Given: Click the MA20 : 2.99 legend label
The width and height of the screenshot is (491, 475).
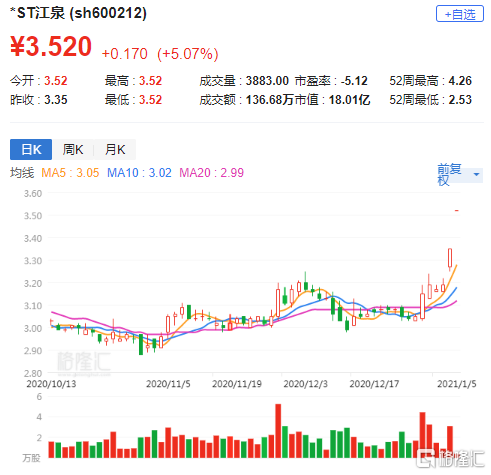Looking at the screenshot, I should click(211, 173).
